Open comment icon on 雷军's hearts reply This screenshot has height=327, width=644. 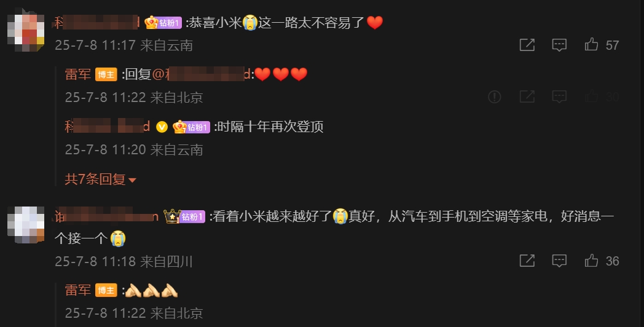559,97
